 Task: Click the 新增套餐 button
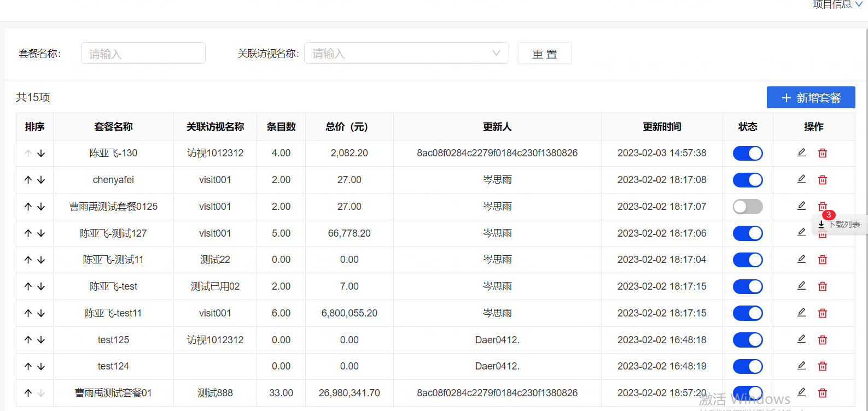(x=811, y=98)
